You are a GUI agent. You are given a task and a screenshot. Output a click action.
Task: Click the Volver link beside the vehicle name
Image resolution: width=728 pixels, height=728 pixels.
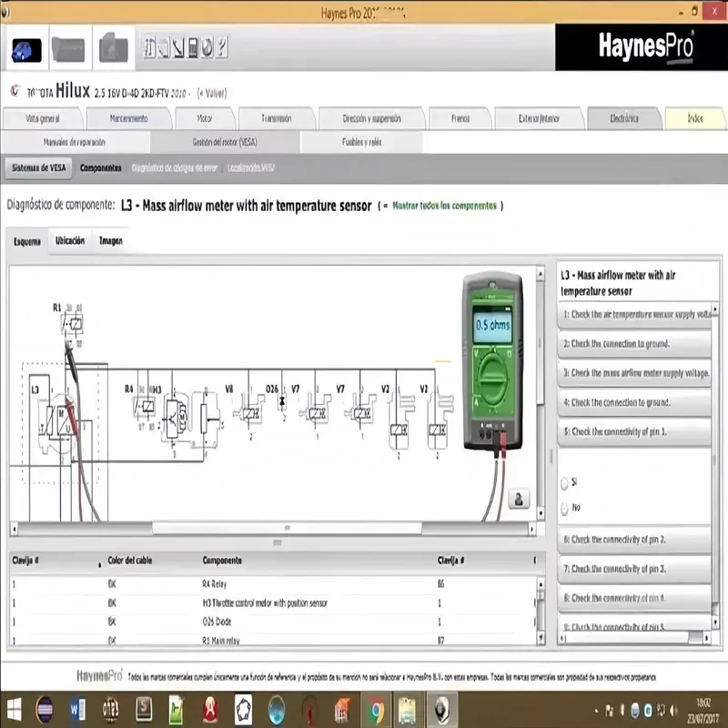[x=214, y=92]
